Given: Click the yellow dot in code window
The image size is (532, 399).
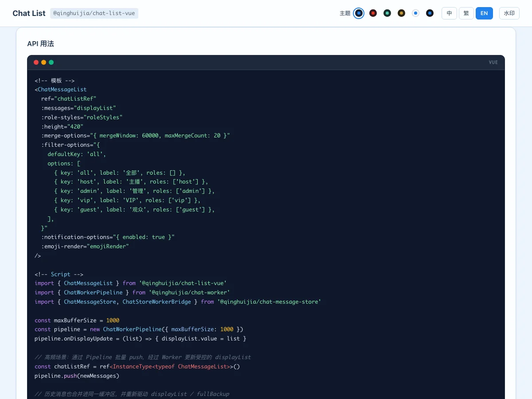Looking at the screenshot, I should [x=43, y=63].
